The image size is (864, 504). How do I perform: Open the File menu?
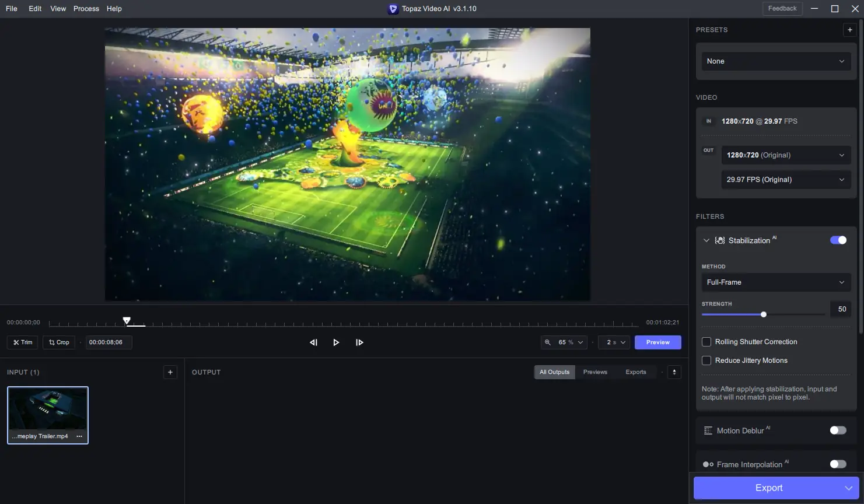[x=12, y=9]
